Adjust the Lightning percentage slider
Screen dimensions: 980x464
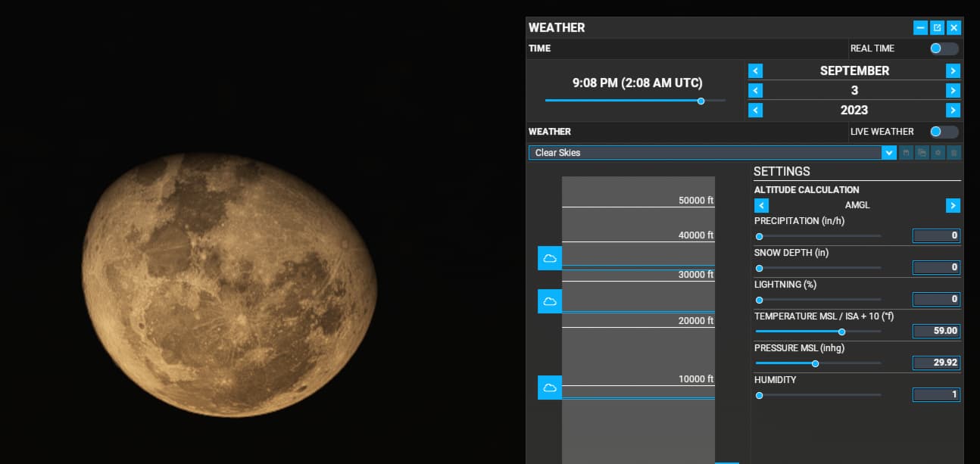tap(818, 300)
